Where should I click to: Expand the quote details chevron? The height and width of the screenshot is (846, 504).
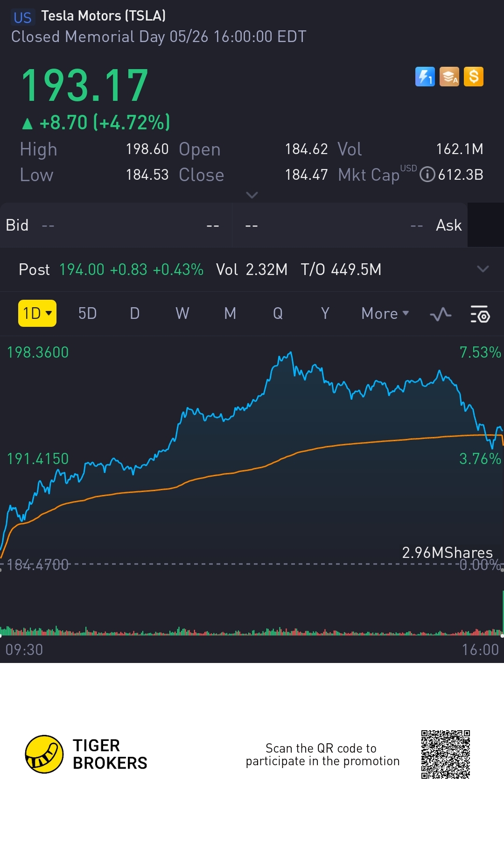[252, 195]
